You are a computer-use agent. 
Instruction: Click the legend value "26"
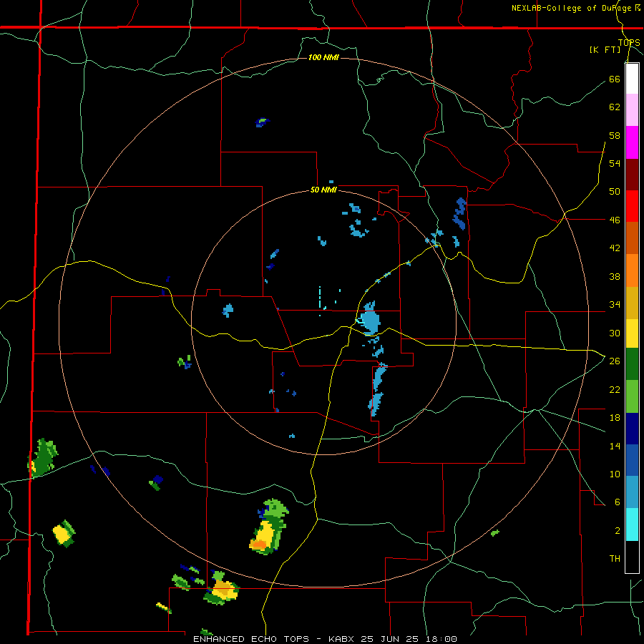[x=615, y=361]
